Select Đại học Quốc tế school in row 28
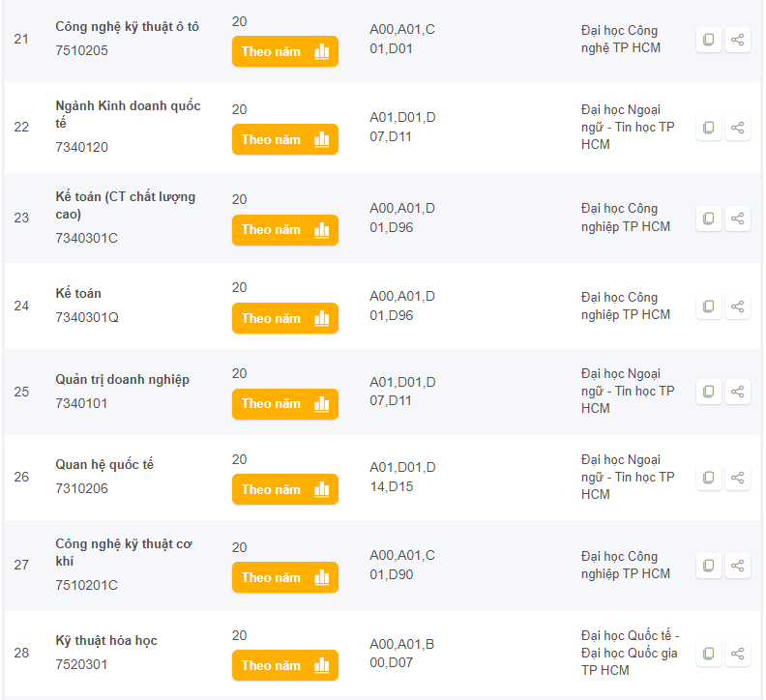766x700 pixels. pyautogui.click(x=630, y=653)
